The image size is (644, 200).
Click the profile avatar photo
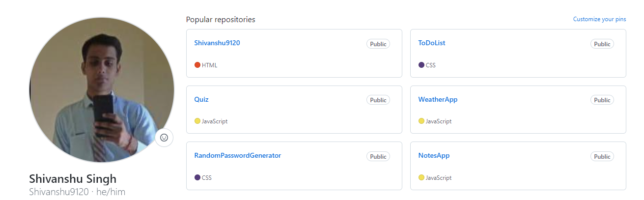tap(102, 90)
